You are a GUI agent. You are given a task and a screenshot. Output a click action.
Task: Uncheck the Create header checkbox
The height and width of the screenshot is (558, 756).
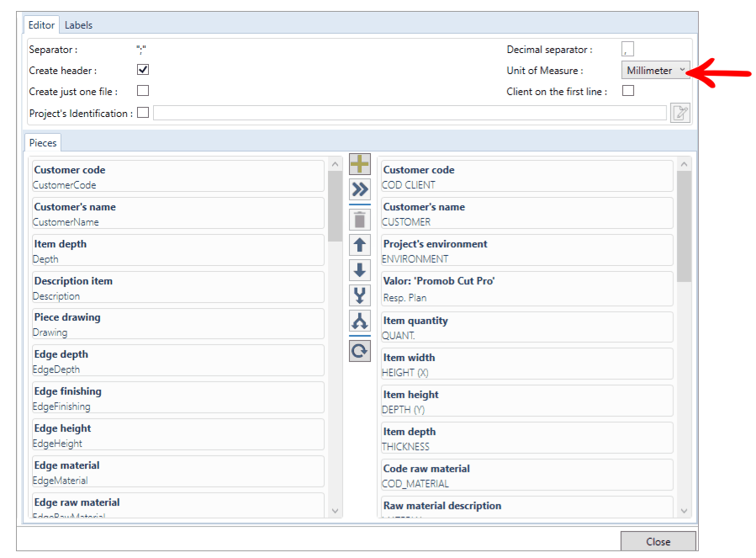(x=143, y=70)
